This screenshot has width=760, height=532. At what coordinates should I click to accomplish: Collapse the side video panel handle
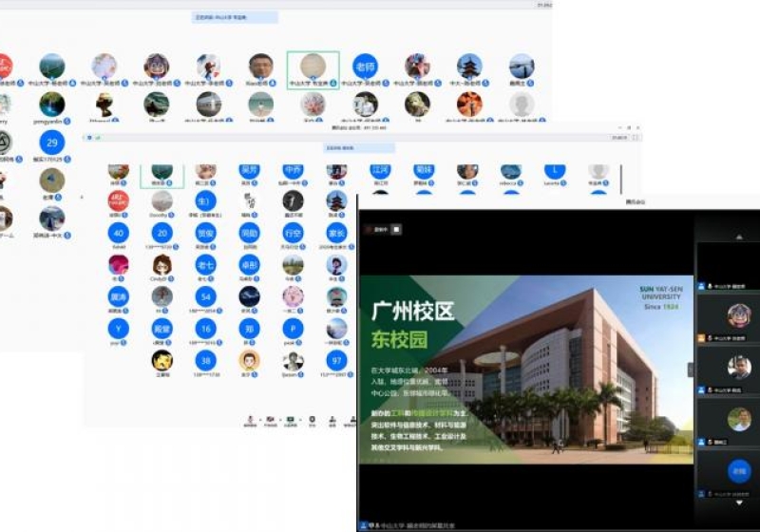pos(691,370)
